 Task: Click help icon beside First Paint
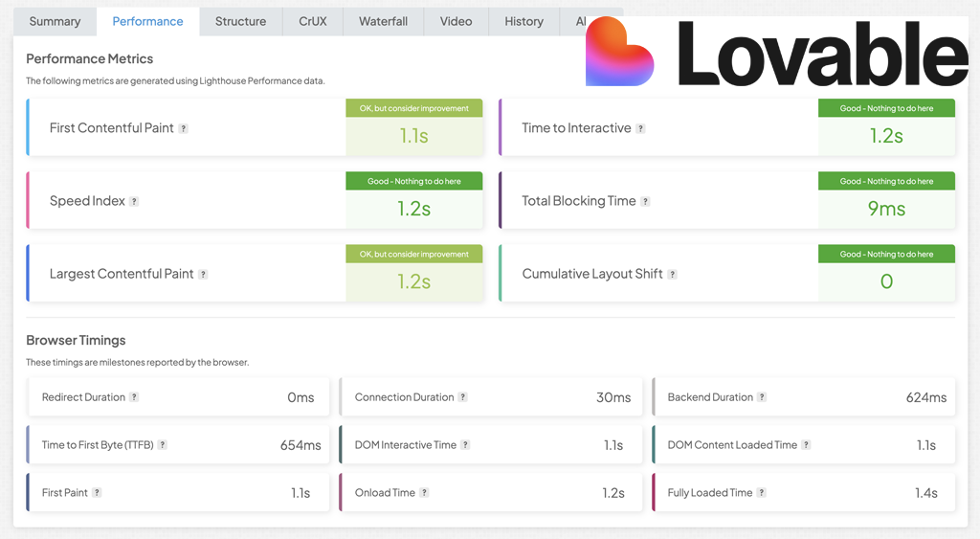pyautogui.click(x=97, y=493)
